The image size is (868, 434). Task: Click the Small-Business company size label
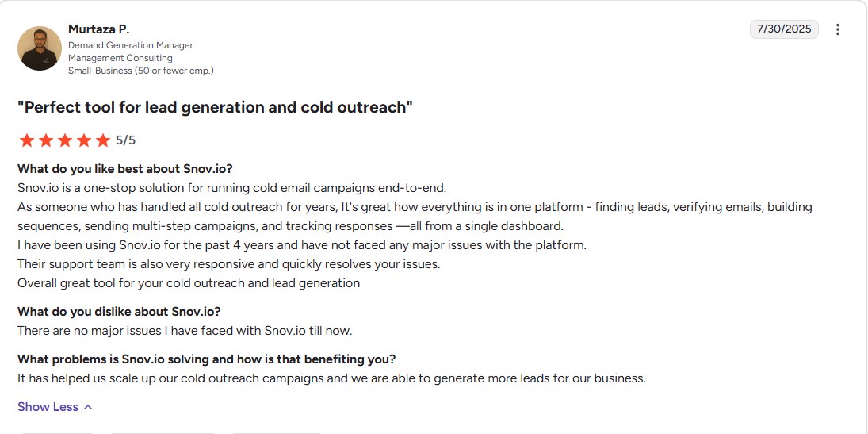pos(140,71)
